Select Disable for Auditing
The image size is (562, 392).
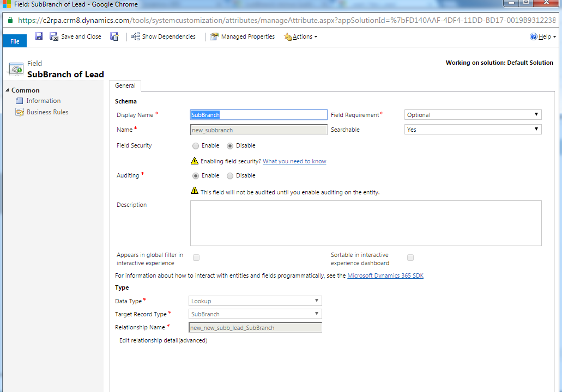pos(229,176)
